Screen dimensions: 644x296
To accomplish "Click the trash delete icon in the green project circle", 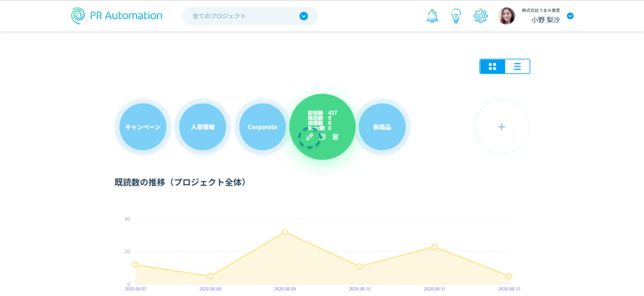I will [335, 136].
